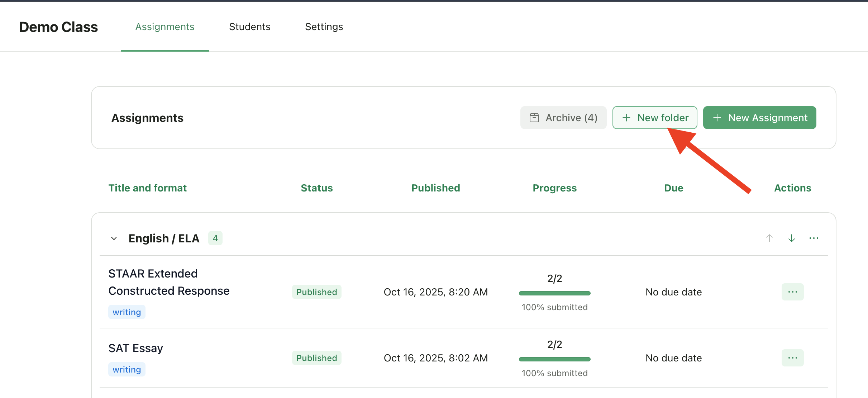The image size is (868, 398).
Task: Move the English / ELA folder up
Action: tap(769, 238)
